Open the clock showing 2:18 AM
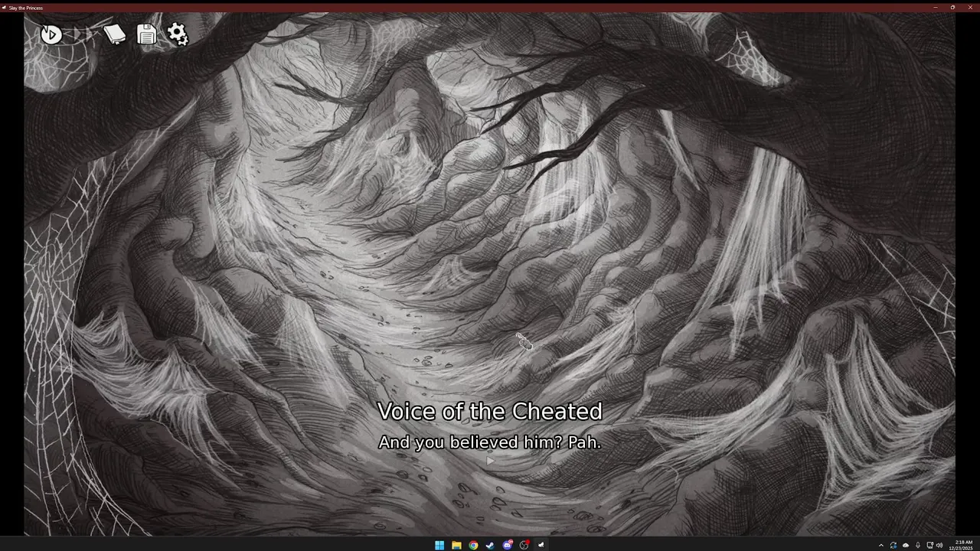This screenshot has width=980, height=551. coord(962,545)
